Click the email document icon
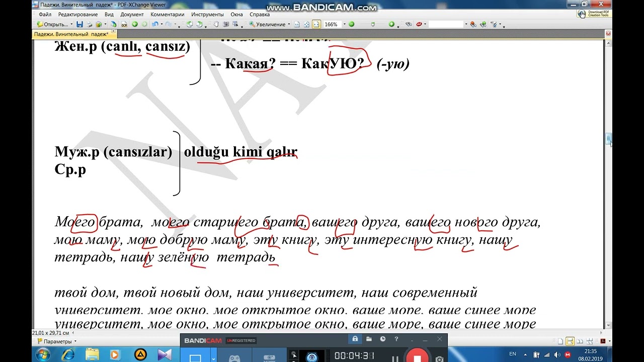 (99, 24)
